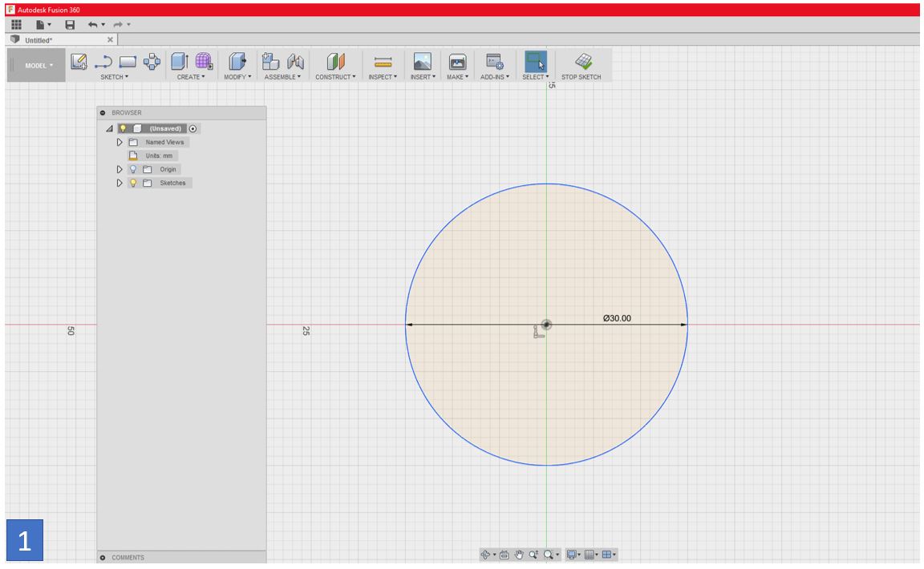Select the Line sketch tool icon

[103, 61]
